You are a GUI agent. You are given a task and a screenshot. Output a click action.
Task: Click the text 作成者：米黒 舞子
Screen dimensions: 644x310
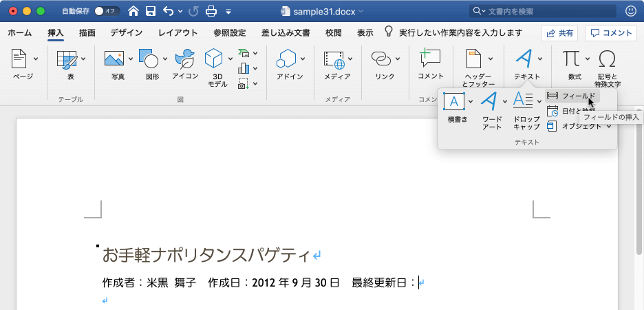pos(149,283)
